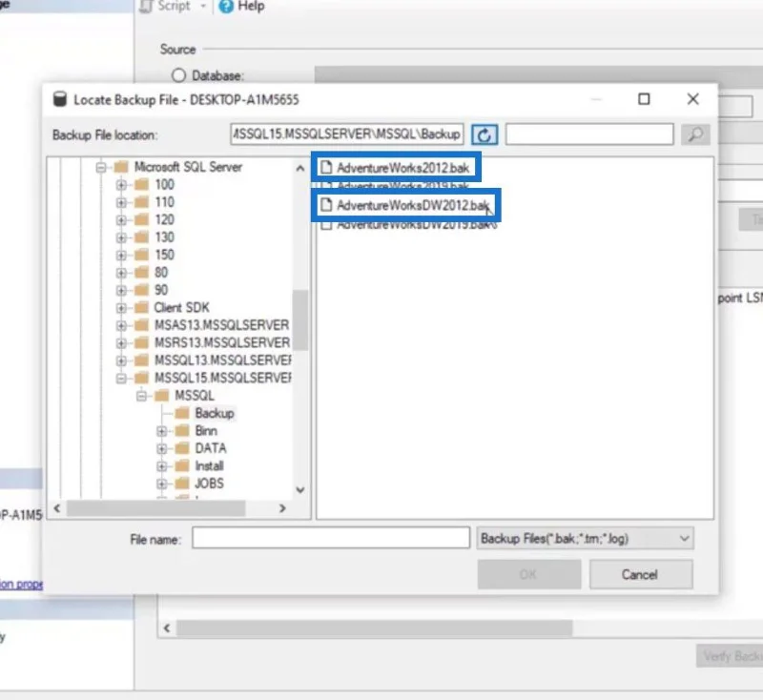Click the tree horizontal scroll right arrow
763x700 pixels.
click(x=282, y=508)
